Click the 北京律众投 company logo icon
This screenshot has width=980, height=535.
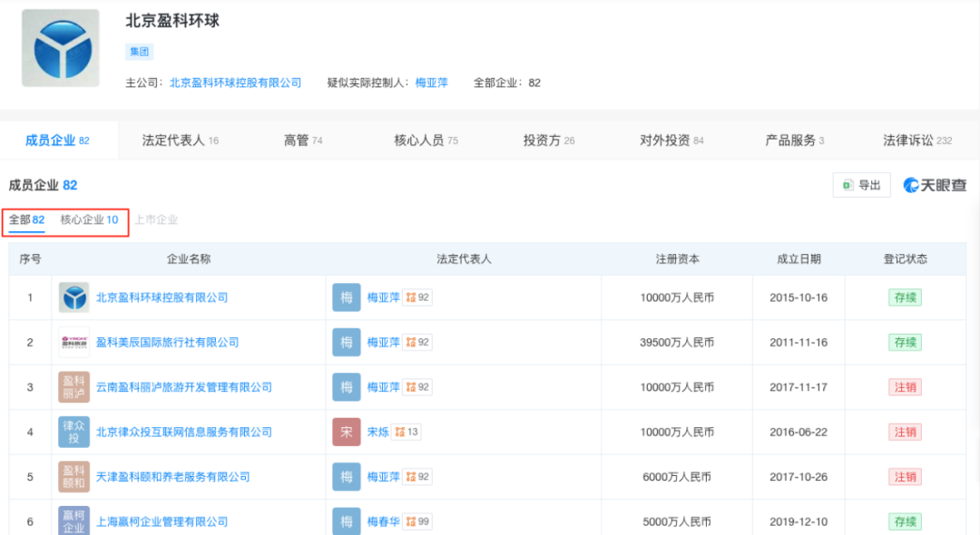point(73,432)
